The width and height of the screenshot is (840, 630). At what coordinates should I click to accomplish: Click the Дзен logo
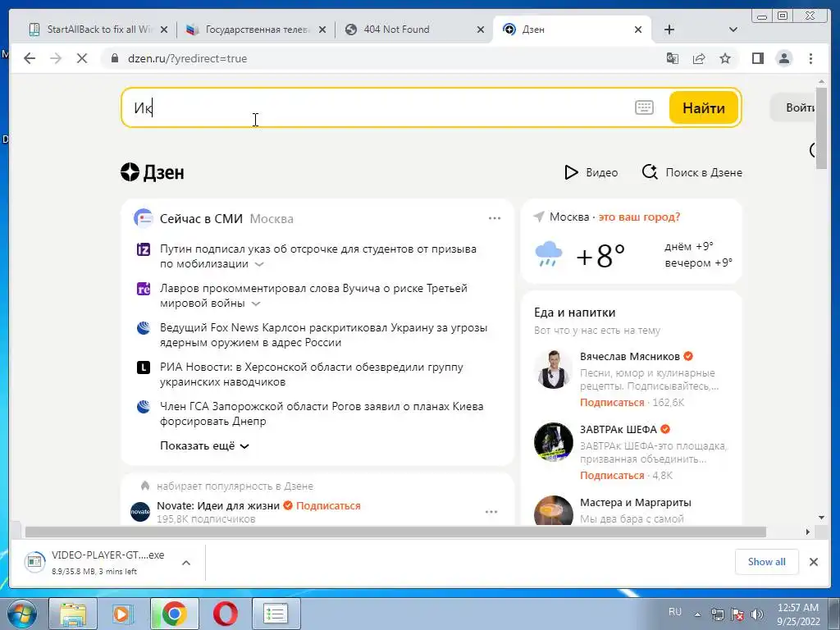click(153, 172)
